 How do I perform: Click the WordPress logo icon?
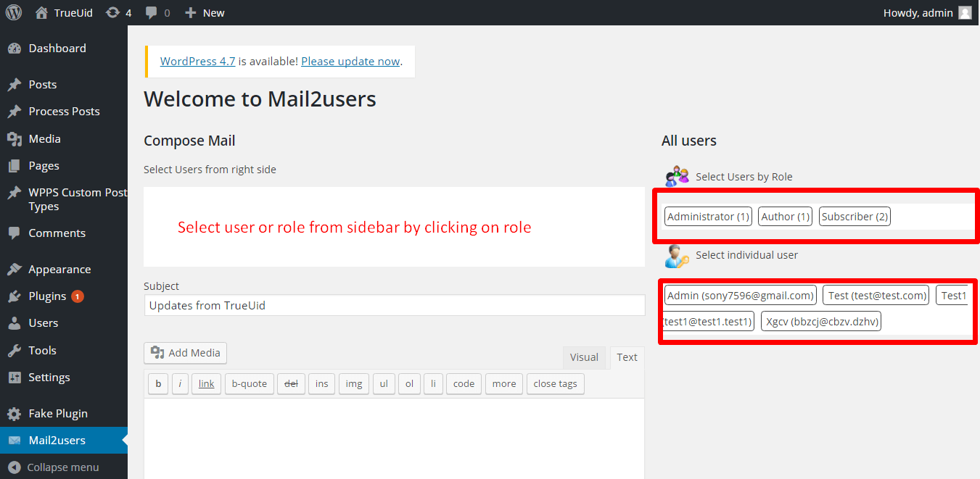tap(14, 12)
